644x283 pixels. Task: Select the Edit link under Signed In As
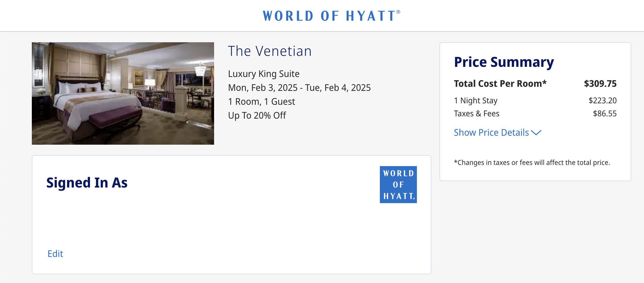(55, 254)
